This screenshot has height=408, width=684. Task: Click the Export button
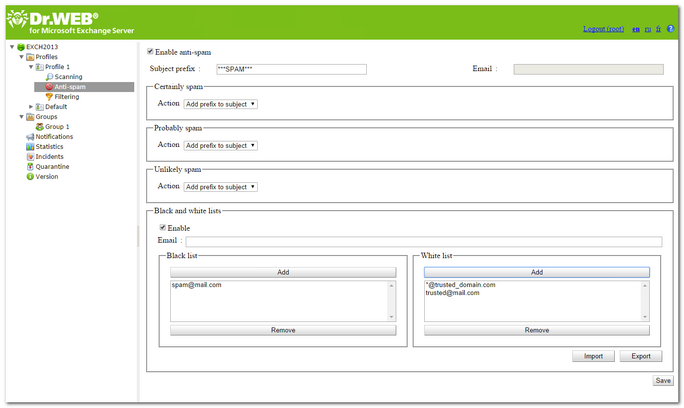[x=641, y=357]
